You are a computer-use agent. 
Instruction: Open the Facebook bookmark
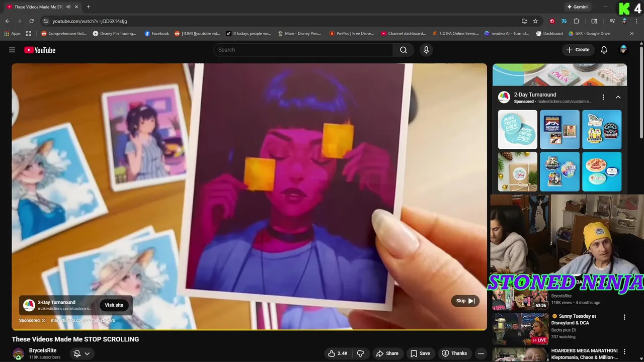coord(156,34)
